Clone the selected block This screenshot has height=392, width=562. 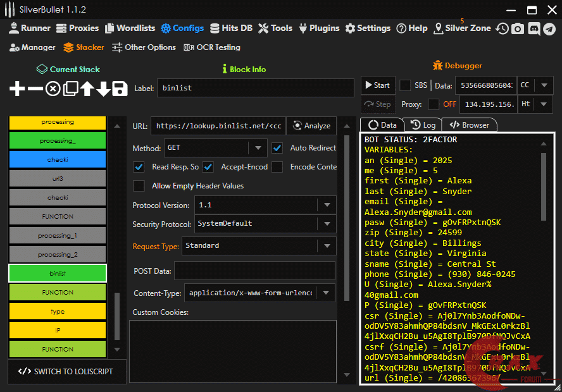(70, 89)
